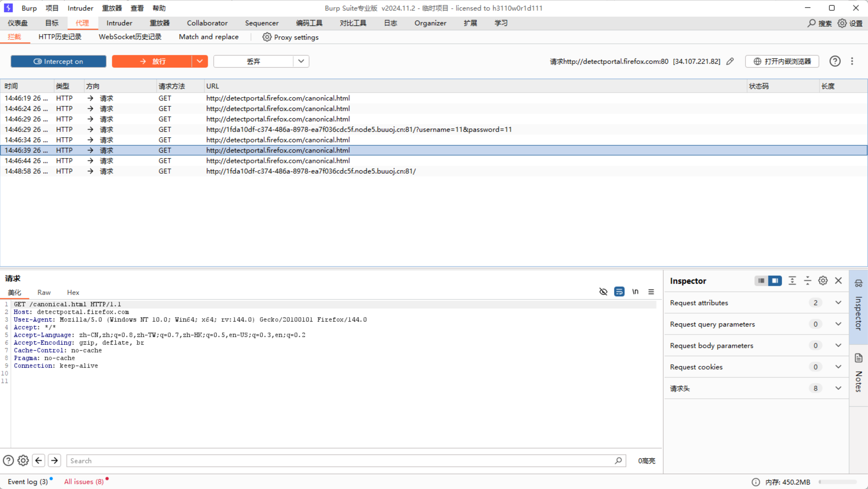Open the Notes side panel icon
868x489 pixels.
[858, 358]
